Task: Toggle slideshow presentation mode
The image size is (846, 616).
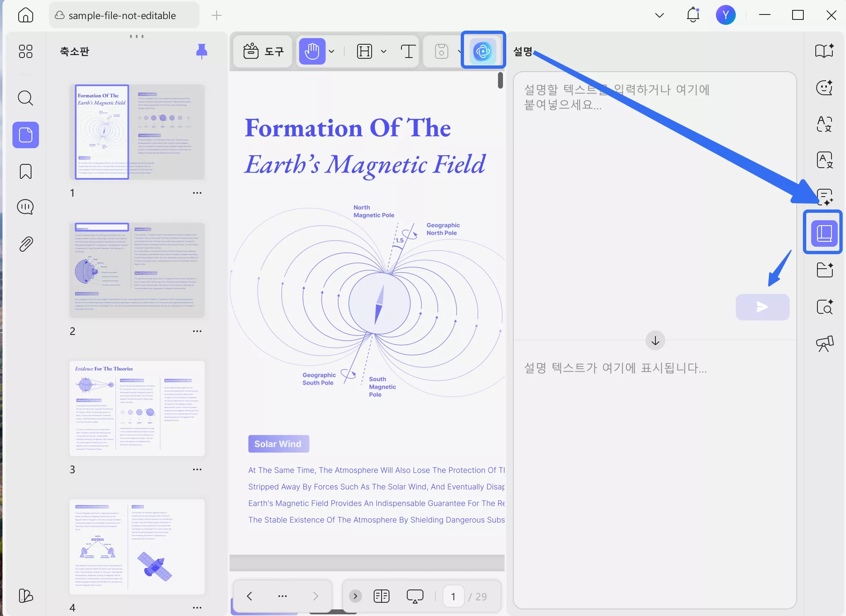Action: pyautogui.click(x=415, y=596)
